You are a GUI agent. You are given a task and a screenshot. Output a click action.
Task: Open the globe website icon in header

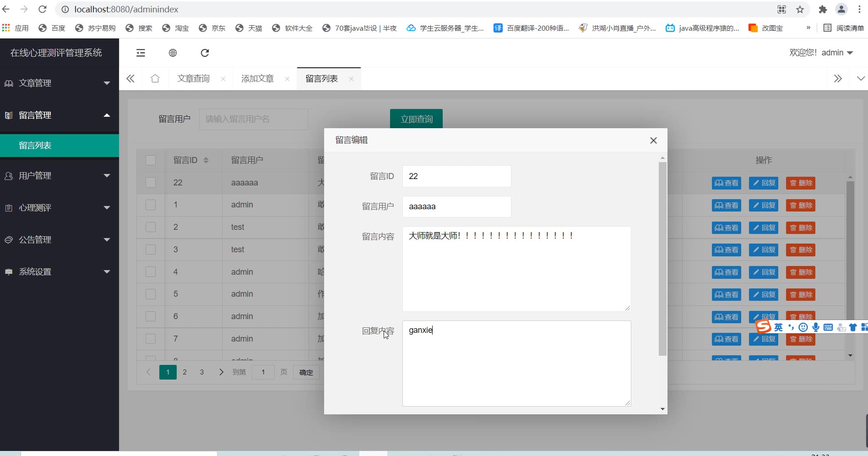click(x=173, y=53)
